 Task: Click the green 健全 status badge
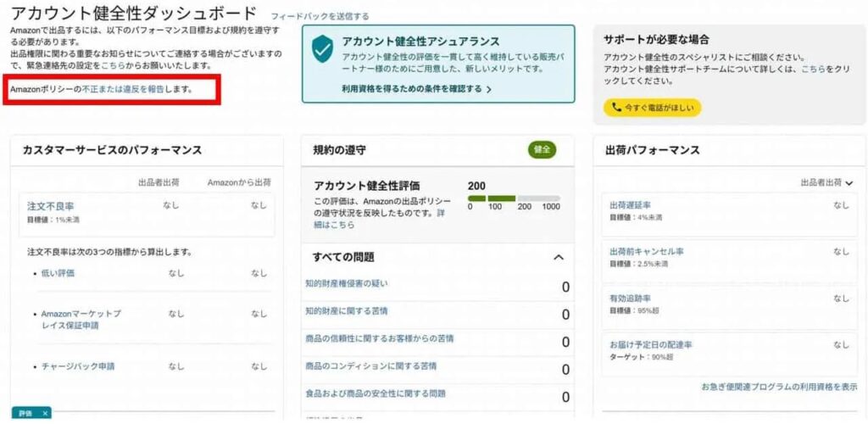(542, 149)
